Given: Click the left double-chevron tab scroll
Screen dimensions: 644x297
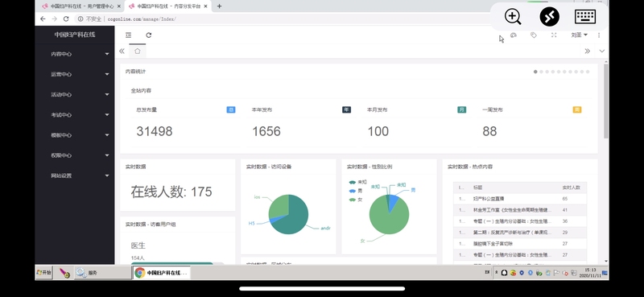Looking at the screenshot, I should pyautogui.click(x=122, y=51).
